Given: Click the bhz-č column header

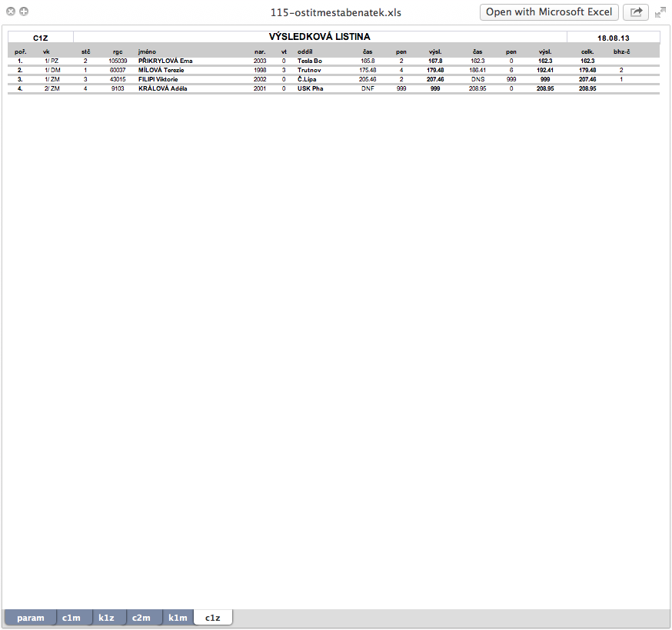Looking at the screenshot, I should (x=621, y=51).
